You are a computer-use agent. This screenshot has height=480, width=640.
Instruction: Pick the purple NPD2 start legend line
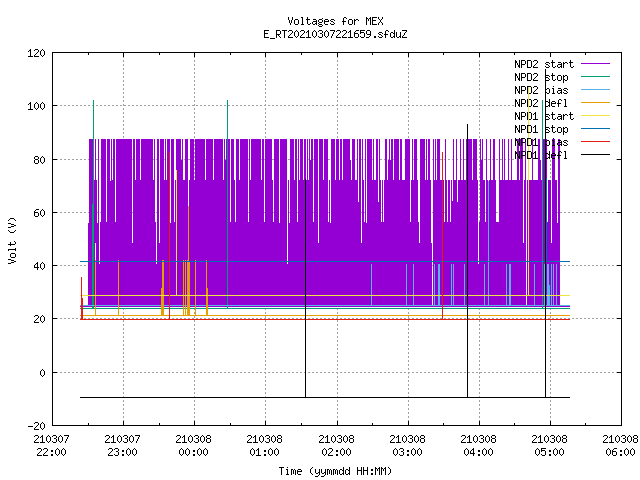click(x=596, y=64)
